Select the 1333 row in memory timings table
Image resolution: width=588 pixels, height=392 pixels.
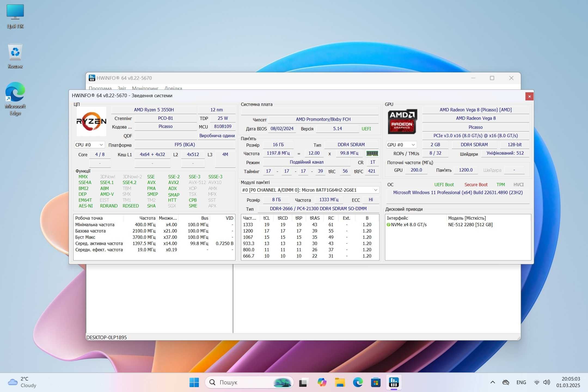point(310,225)
